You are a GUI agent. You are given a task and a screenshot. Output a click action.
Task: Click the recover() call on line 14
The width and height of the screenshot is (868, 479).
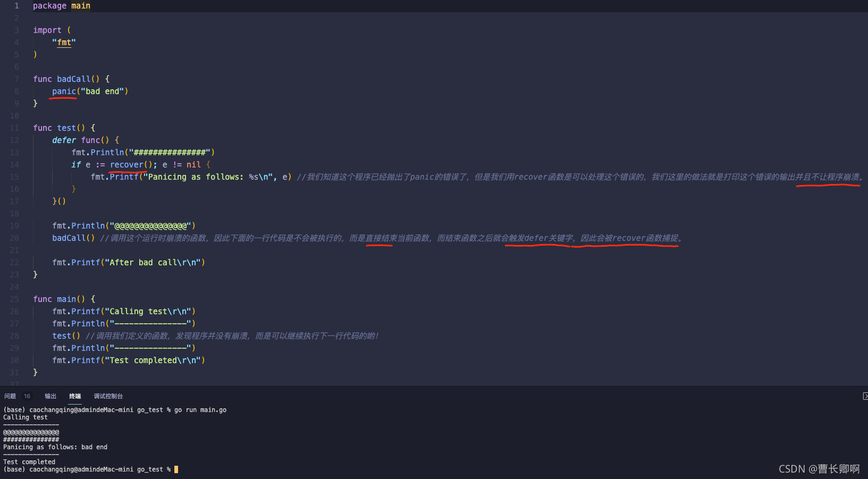pos(127,164)
